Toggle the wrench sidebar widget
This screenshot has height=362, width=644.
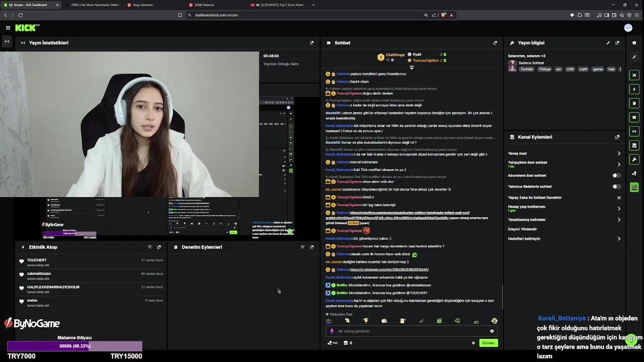(634, 159)
